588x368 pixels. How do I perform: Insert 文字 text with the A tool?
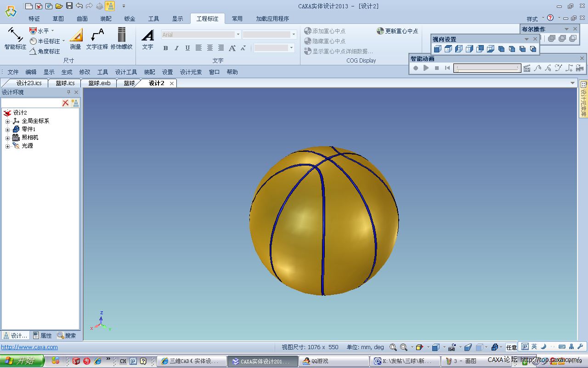tap(147, 39)
